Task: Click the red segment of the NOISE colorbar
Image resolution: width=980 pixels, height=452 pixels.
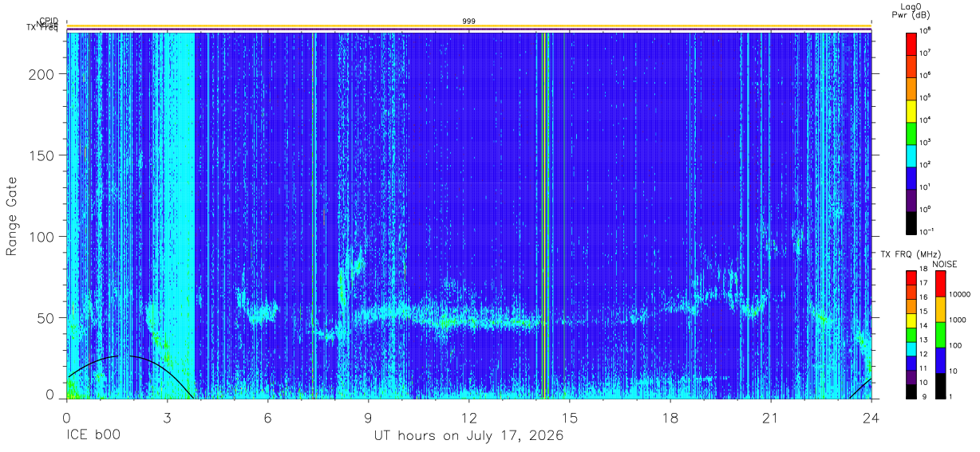Action: 940,284
